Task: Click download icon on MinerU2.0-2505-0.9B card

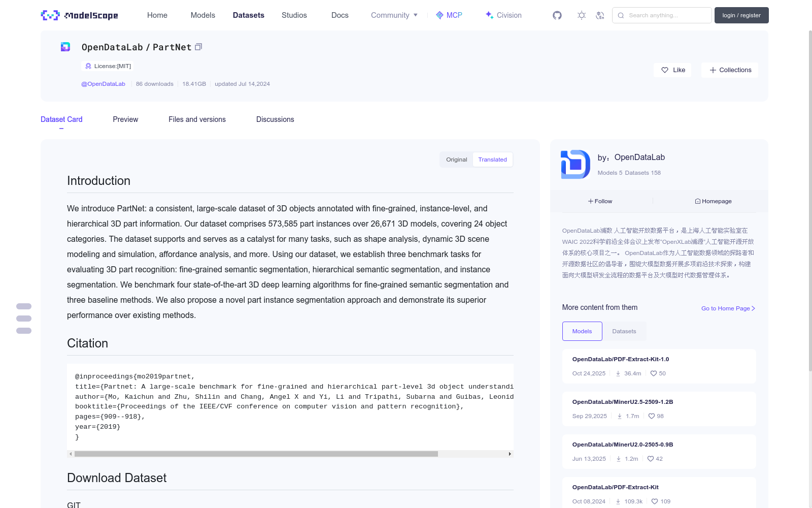Action: 619,459
